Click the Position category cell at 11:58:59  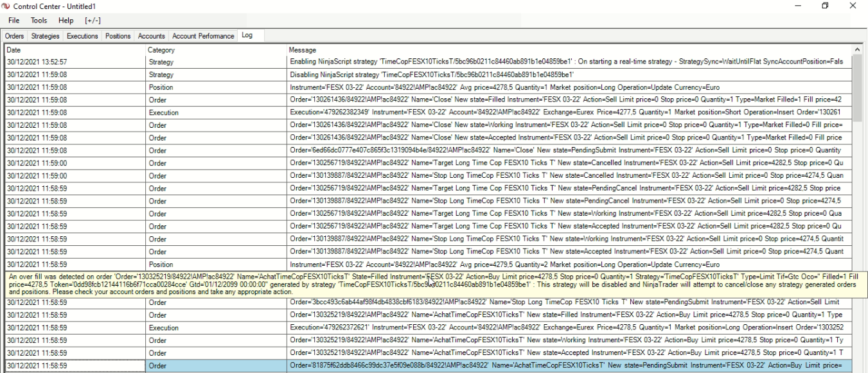[x=216, y=264]
